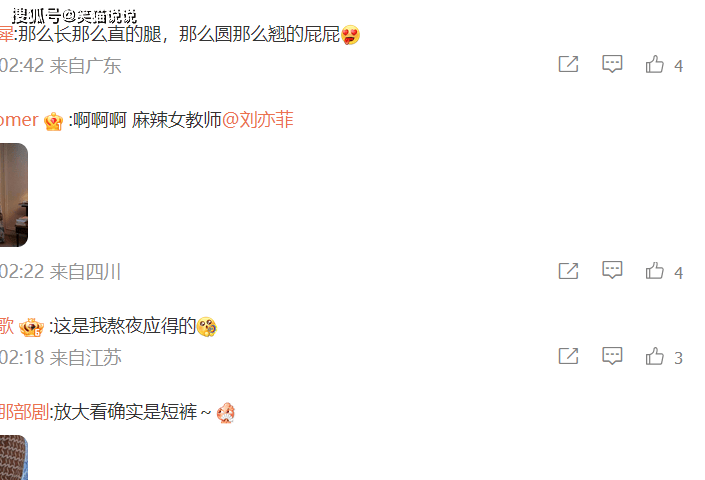
Task: Like the 02:18 comment from 江苏
Action: tap(655, 356)
